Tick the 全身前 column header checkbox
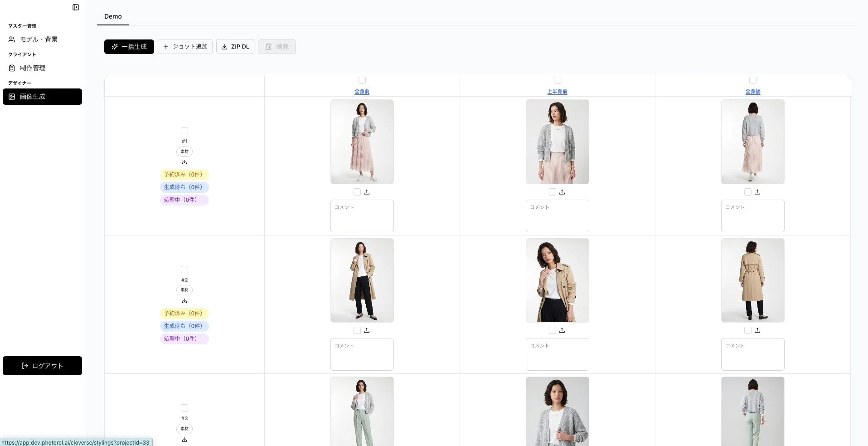Image resolution: width=868 pixels, height=446 pixels. pos(362,80)
